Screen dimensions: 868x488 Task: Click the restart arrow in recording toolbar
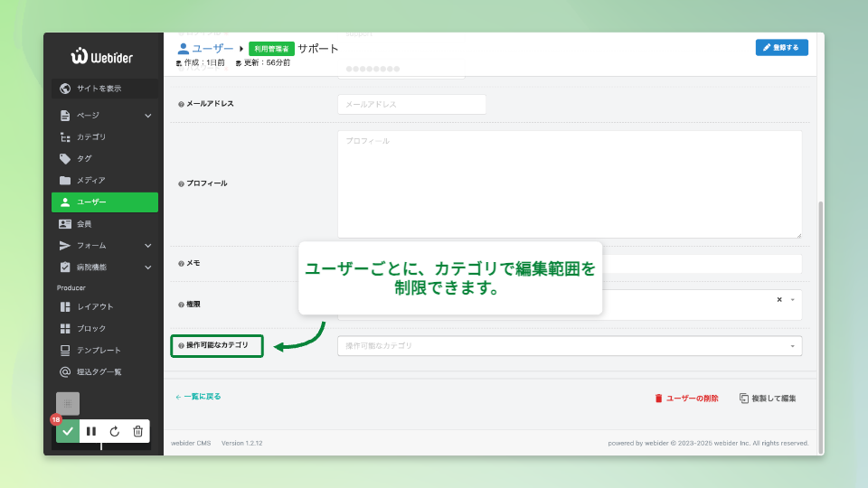115,432
